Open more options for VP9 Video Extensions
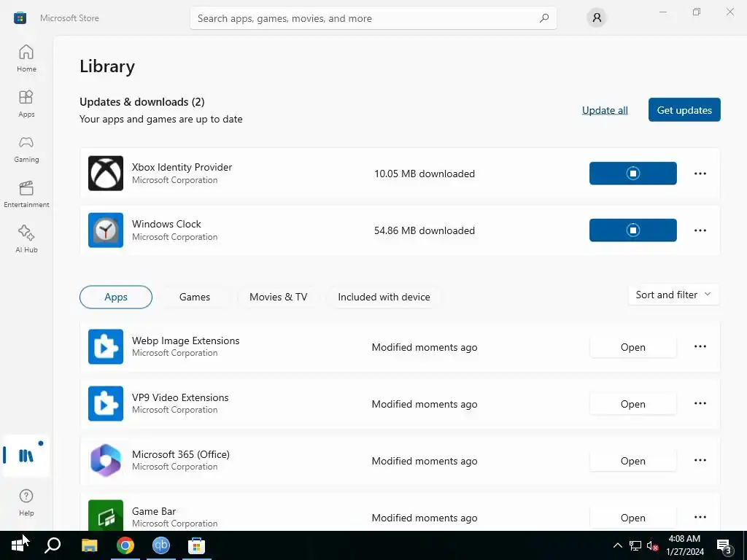 [x=700, y=403]
